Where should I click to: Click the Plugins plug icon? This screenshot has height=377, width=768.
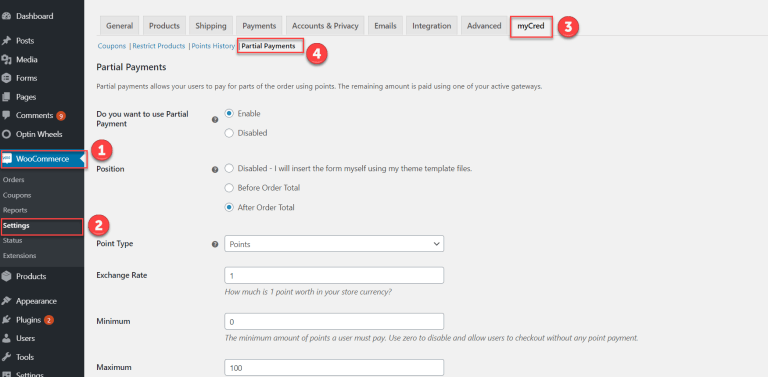click(7, 320)
